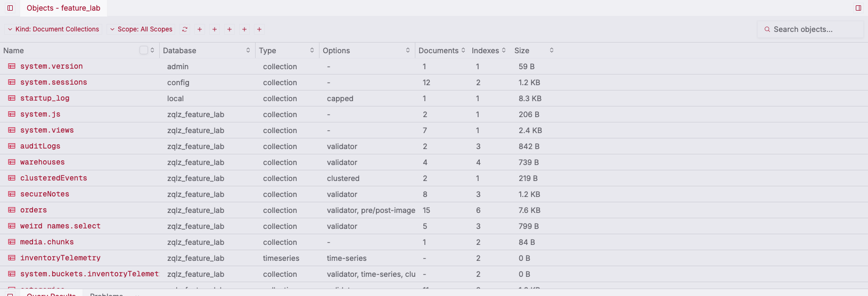Sort by the Size column arrows
Screen dimensions: 868x296
(552, 50)
